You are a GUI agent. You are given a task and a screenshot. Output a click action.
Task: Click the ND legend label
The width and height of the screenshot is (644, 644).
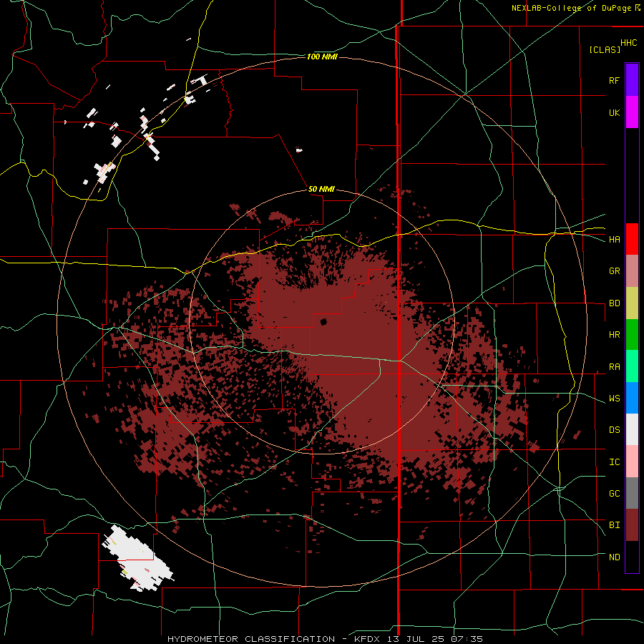point(614,557)
